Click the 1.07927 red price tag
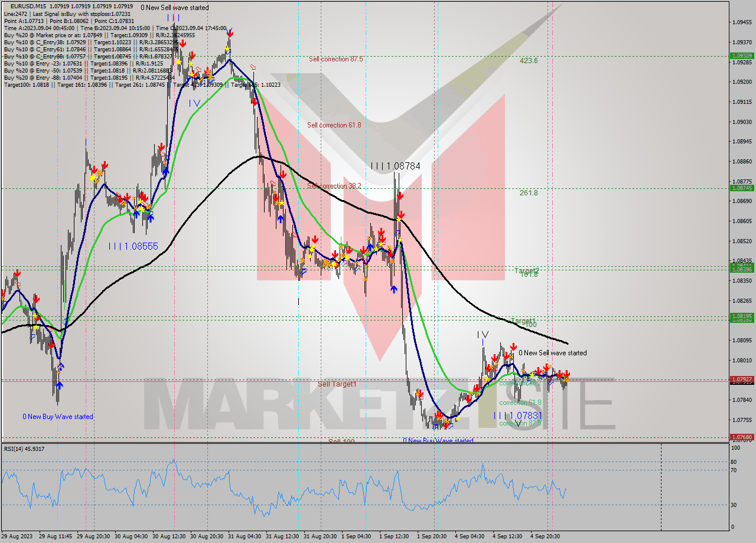The image size is (756, 543). pyautogui.click(x=742, y=379)
